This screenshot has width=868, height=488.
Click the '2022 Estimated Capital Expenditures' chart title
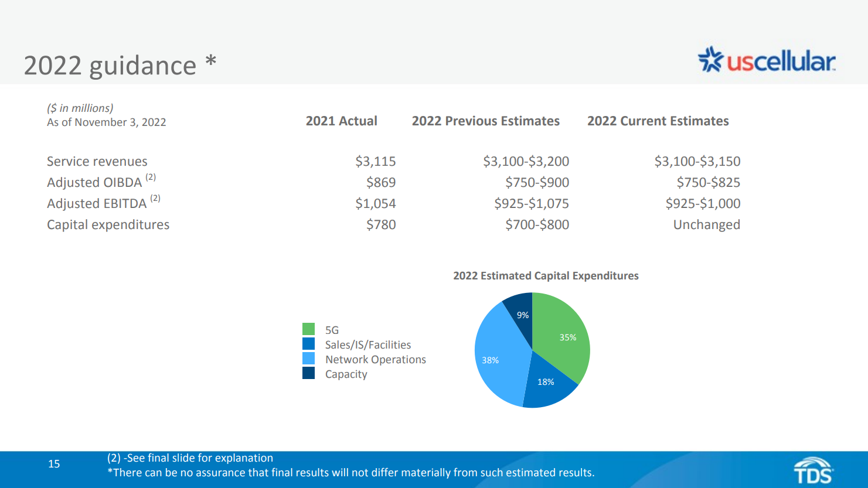pos(546,276)
